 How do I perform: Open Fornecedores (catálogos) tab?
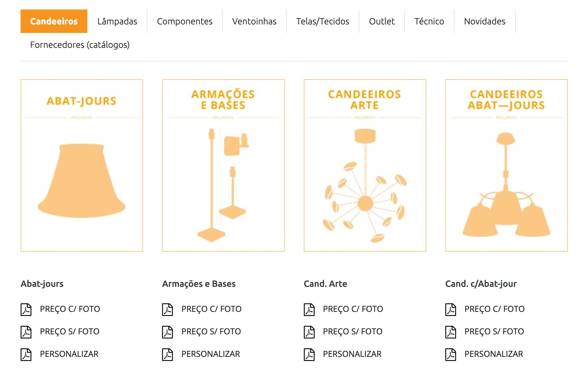coord(80,45)
